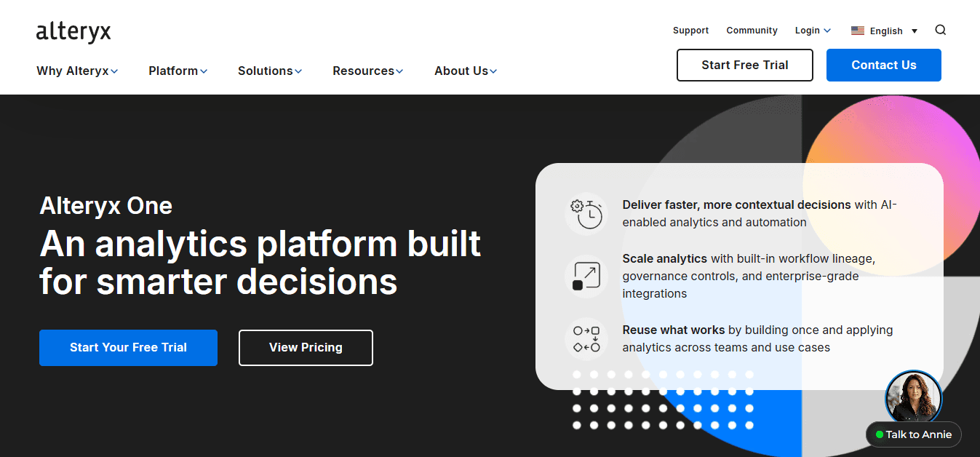The height and width of the screenshot is (457, 980).
Task: Open the About Us menu
Action: point(464,71)
